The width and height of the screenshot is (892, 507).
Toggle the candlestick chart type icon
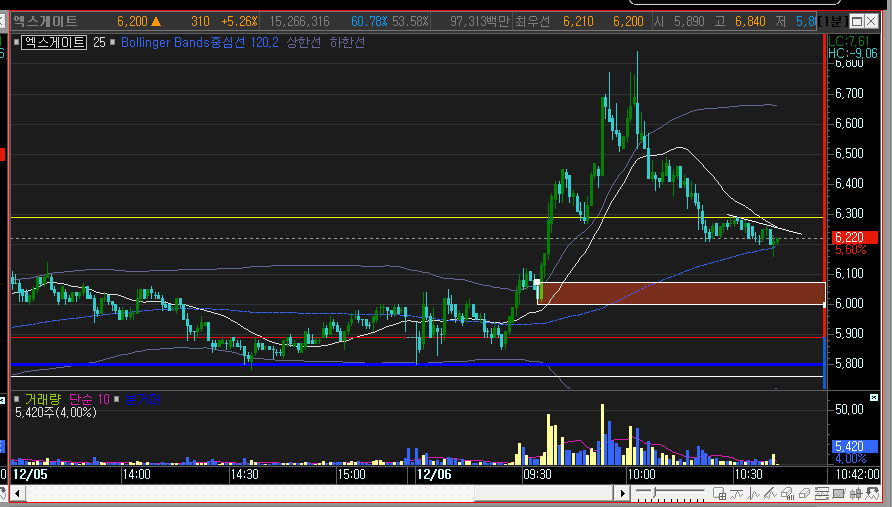(856, 493)
